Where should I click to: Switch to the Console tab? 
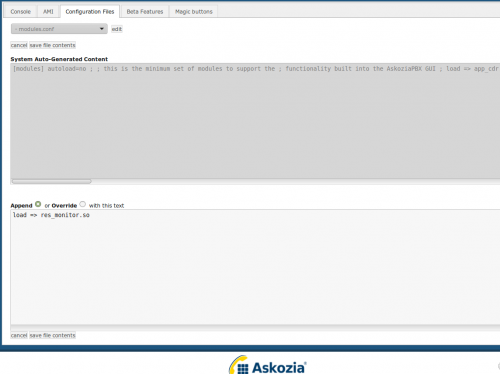[21, 12]
